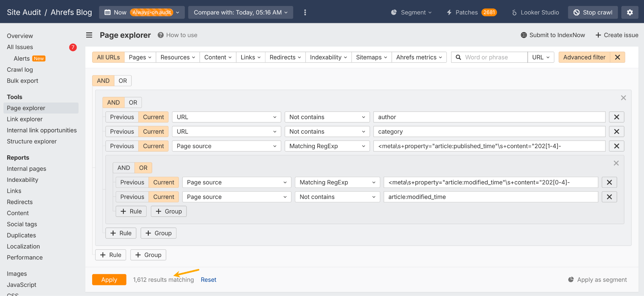644x296 pixels.
Task: Click the Submit to IndexNow globe icon
Action: pos(524,35)
